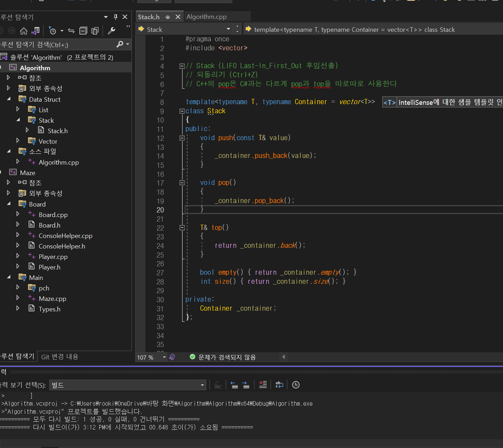Select Player.h in tree
Image resolution: width=503 pixels, height=448 pixels.
pos(49,267)
